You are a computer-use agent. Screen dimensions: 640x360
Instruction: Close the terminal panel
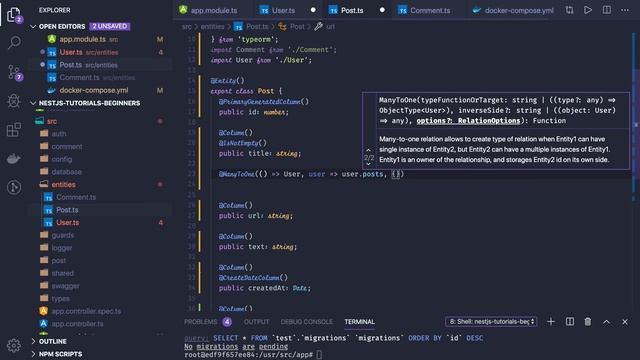(624, 322)
